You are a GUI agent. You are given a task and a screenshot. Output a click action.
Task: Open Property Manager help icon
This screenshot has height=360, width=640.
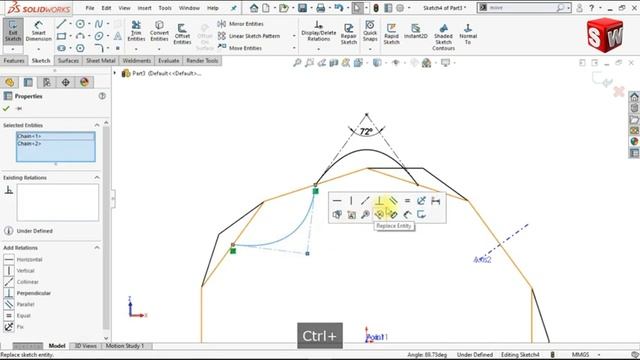point(102,96)
